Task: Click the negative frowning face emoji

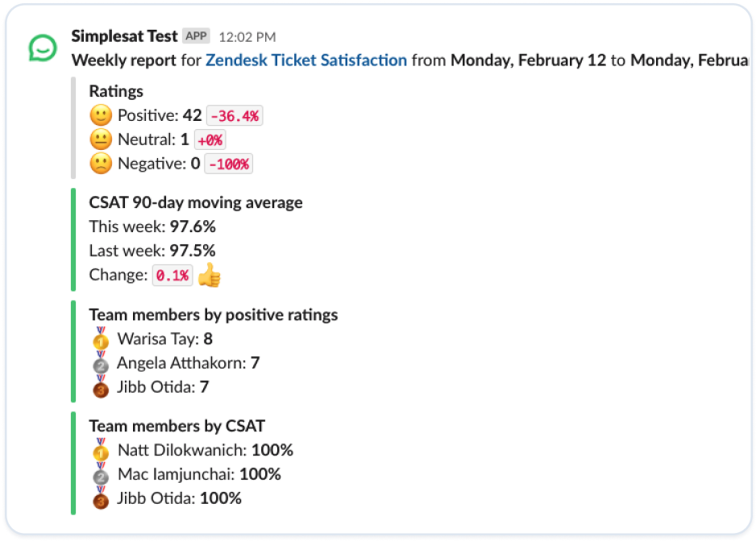Action: (x=101, y=164)
